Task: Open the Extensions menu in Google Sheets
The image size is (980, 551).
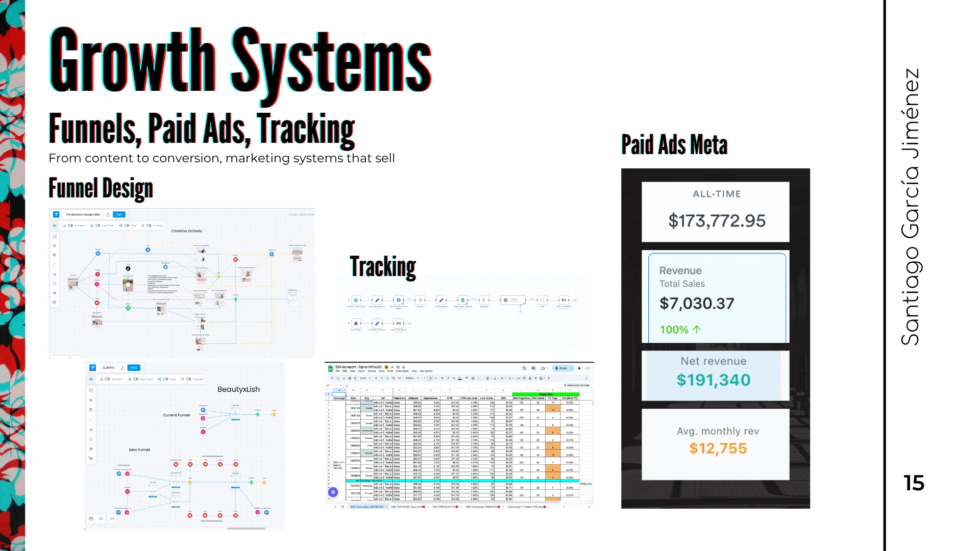Action: (x=402, y=371)
